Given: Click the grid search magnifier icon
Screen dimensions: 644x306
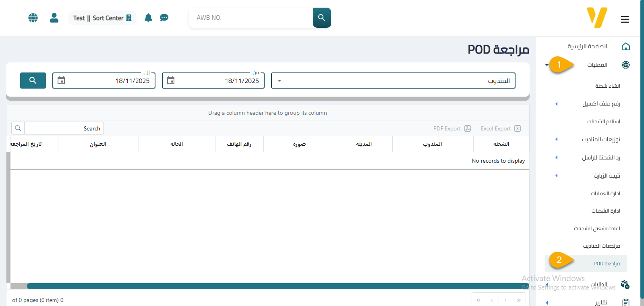Looking at the screenshot, I should pyautogui.click(x=18, y=128).
